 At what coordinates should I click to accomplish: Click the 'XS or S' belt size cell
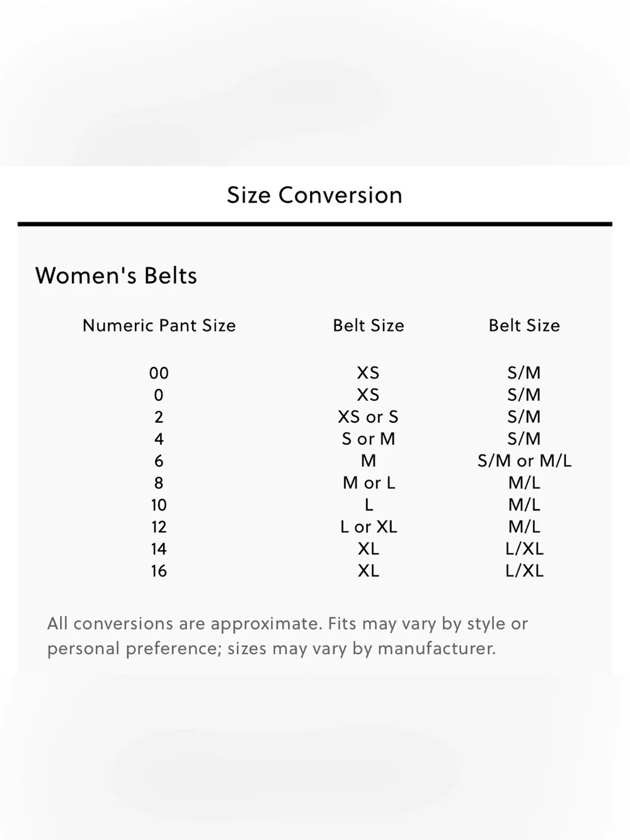(369, 417)
